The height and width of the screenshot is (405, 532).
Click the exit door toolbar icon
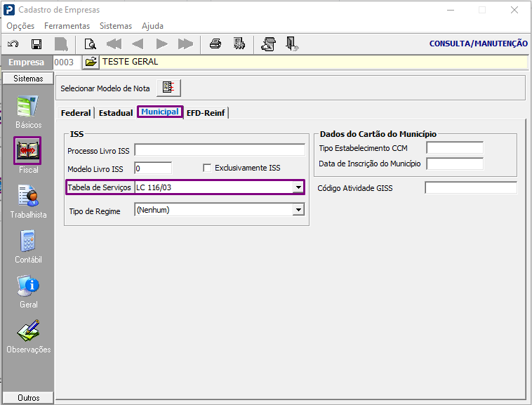[292, 44]
